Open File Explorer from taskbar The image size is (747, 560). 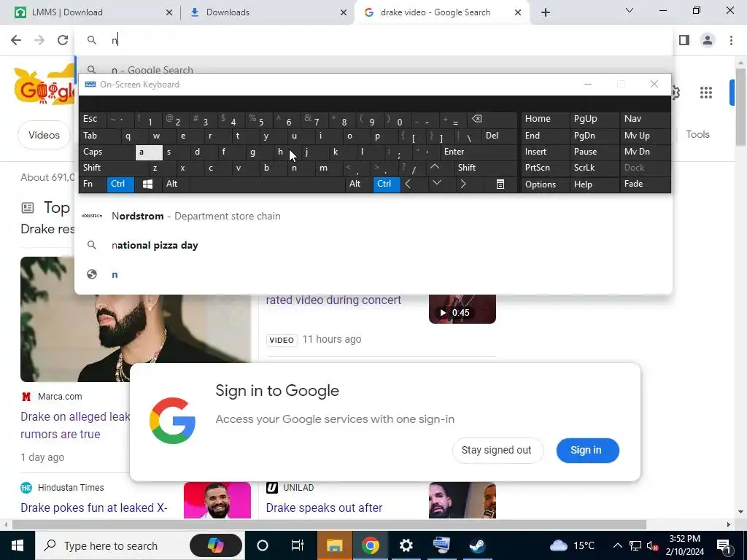click(x=334, y=545)
